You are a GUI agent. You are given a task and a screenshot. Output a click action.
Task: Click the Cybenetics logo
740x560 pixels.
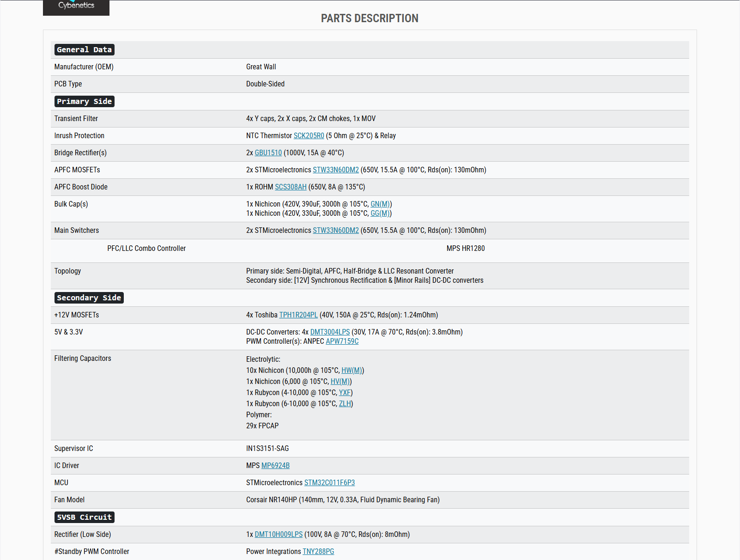tap(76, 6)
